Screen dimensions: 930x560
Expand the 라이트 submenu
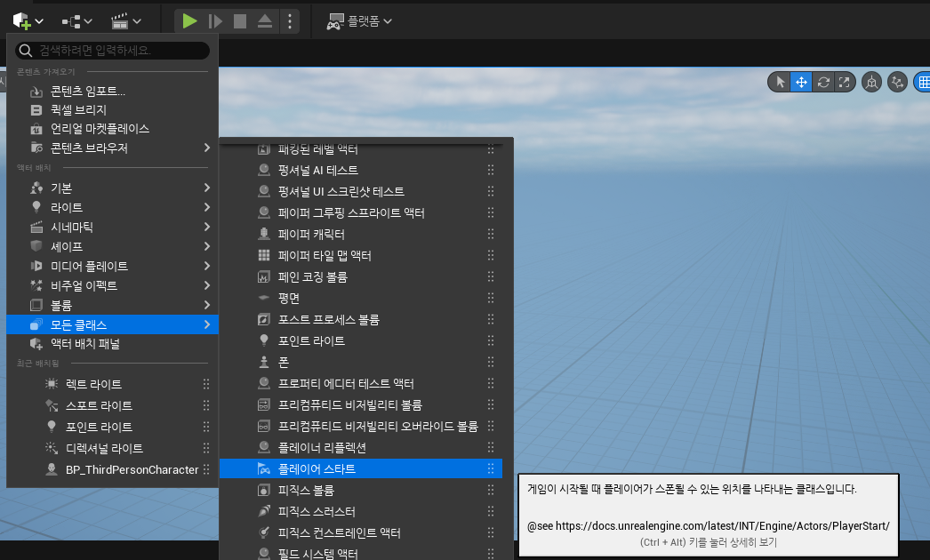(x=112, y=207)
